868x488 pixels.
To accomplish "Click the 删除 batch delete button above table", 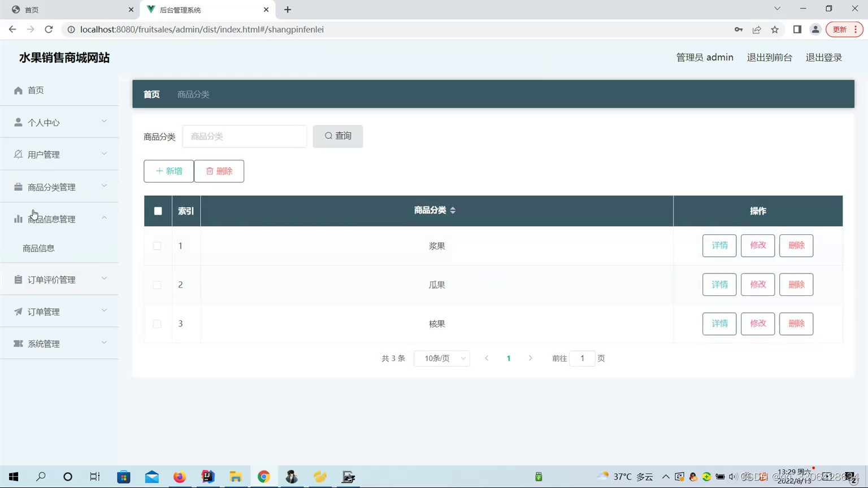I will (x=219, y=171).
